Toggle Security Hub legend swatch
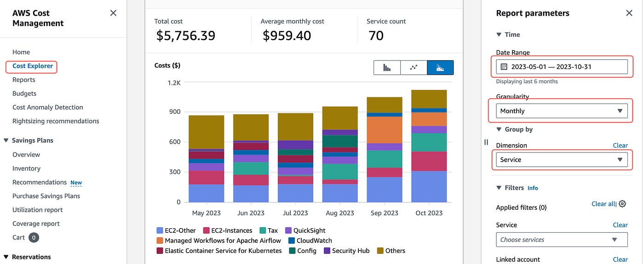 tap(327, 251)
